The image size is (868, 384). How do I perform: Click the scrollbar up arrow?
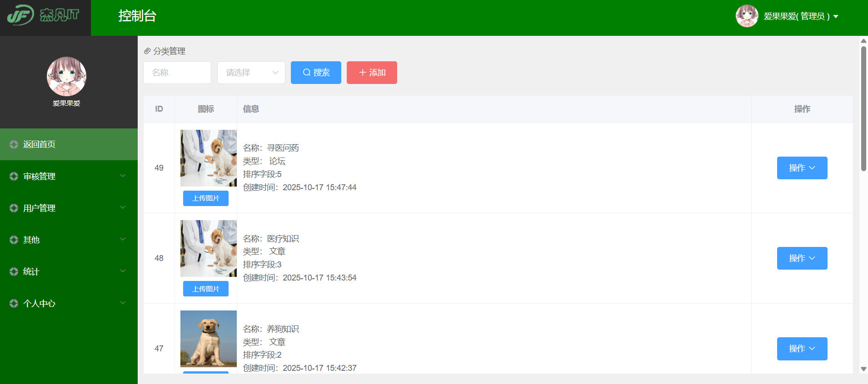tap(863, 41)
